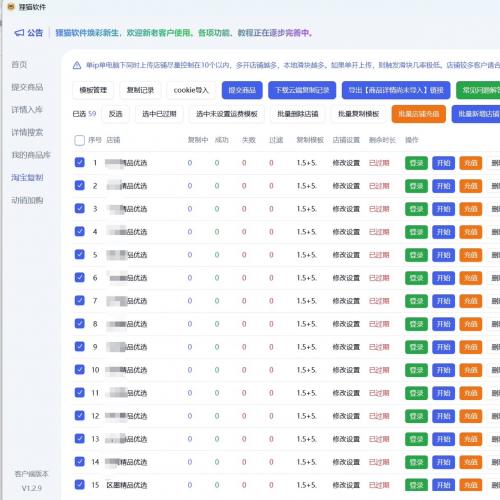Uncheck the checkbox for row 11
The image size is (500, 500).
(79, 392)
